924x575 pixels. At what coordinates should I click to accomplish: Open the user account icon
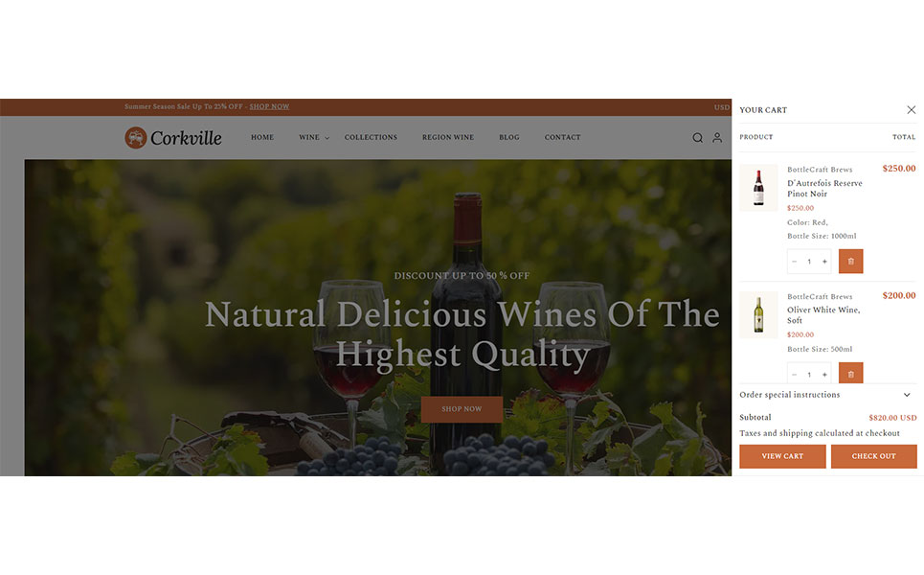717,137
